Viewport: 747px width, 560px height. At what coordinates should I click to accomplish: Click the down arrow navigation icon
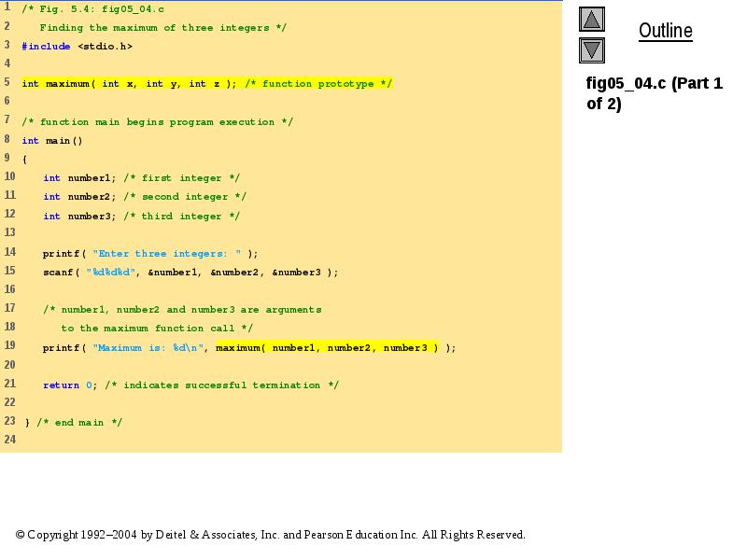click(592, 50)
